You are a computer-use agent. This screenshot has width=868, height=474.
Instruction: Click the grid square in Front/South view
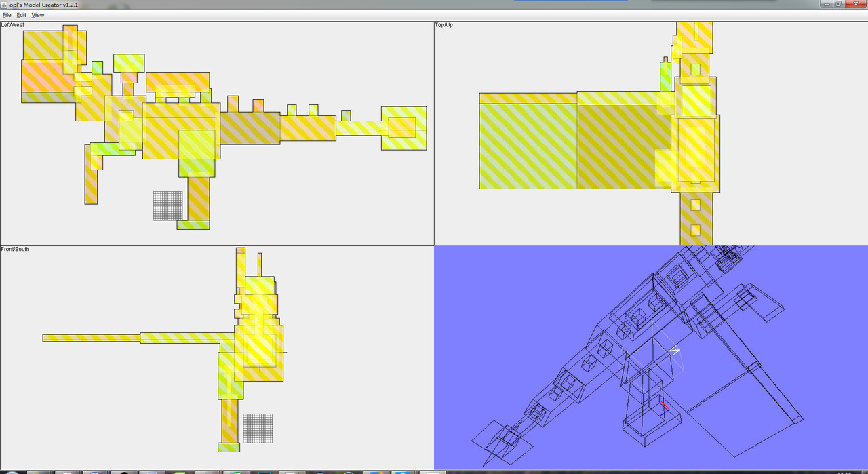258,428
